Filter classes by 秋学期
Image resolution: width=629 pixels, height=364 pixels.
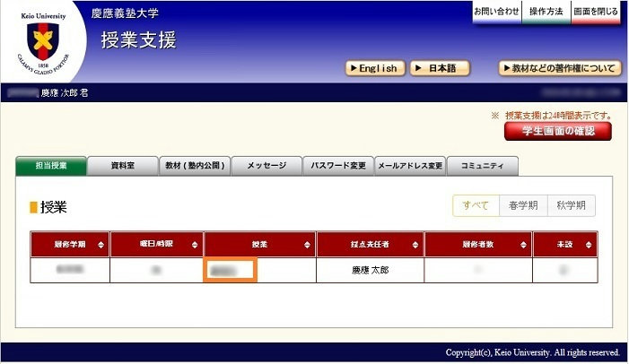(571, 205)
